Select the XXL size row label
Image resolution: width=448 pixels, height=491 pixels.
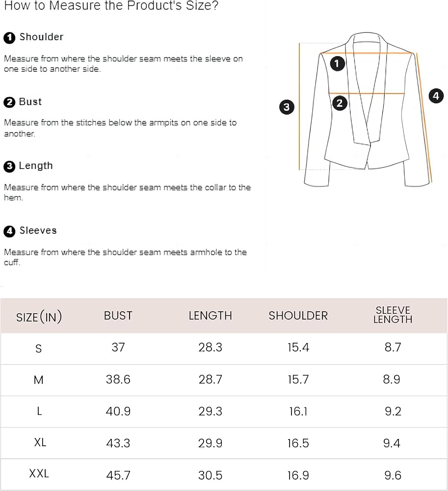point(39,474)
